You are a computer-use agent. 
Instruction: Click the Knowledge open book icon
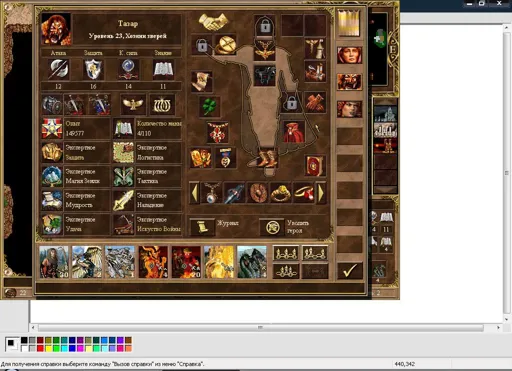click(x=163, y=69)
